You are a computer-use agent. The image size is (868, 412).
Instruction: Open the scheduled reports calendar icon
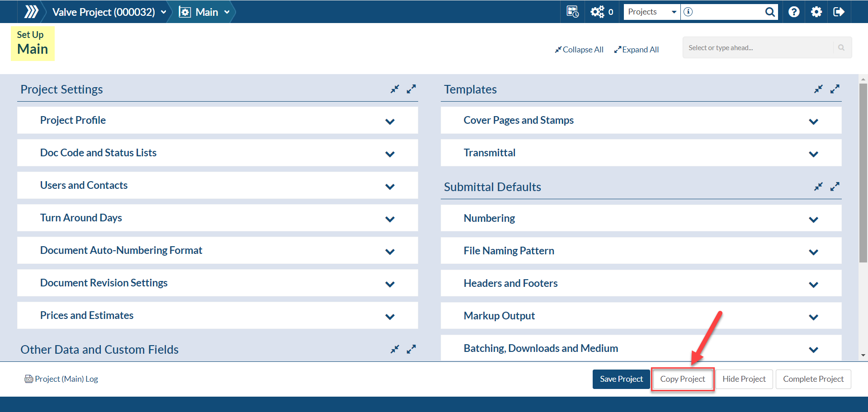click(x=572, y=12)
